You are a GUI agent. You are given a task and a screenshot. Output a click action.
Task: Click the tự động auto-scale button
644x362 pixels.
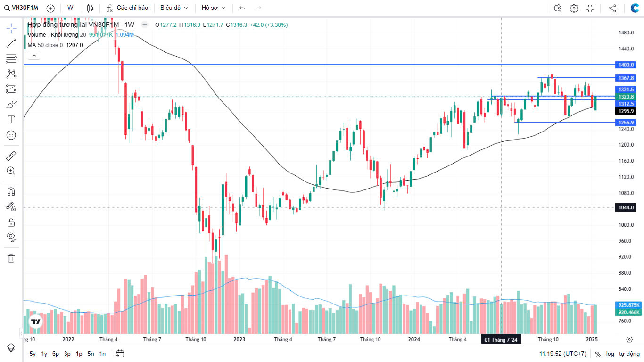click(629, 354)
